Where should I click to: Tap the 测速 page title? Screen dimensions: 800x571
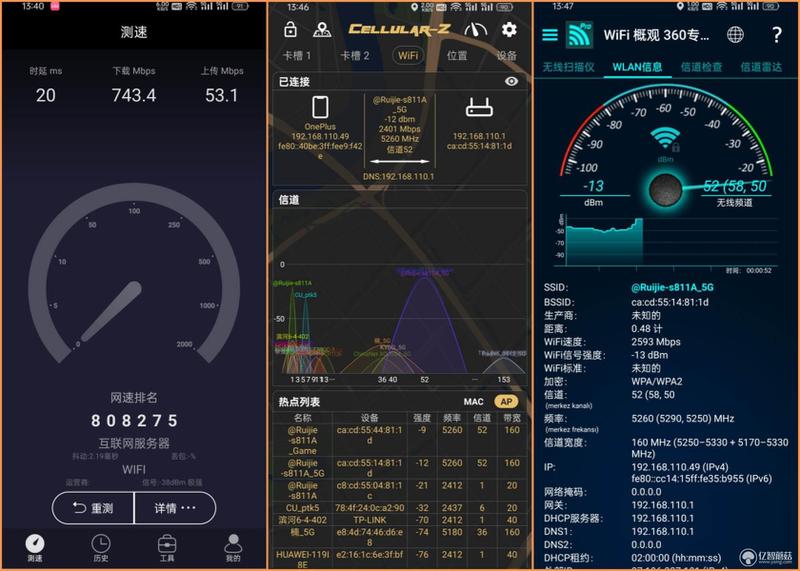(x=134, y=32)
